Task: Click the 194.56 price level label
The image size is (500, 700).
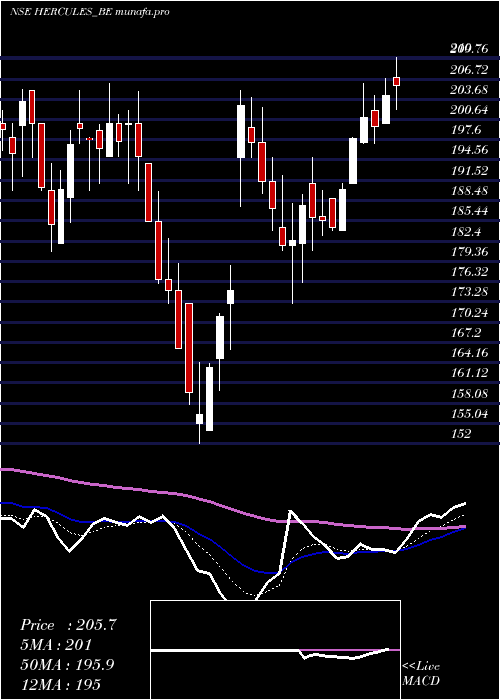Action: pos(469,150)
